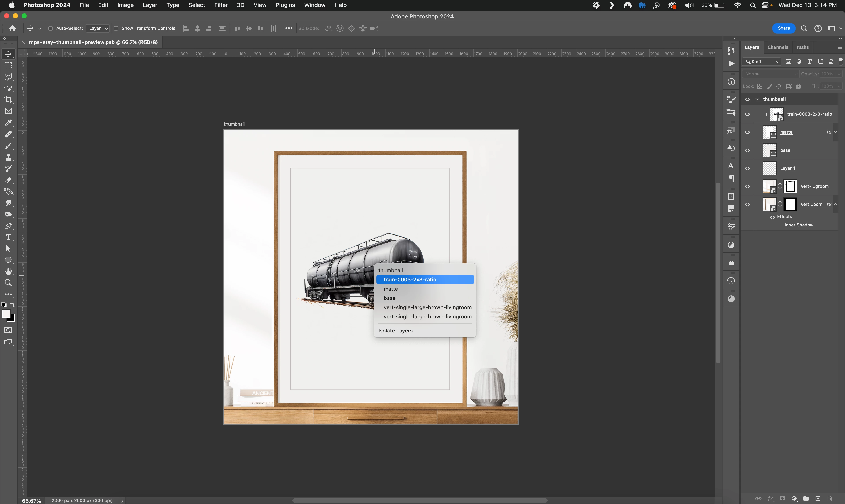Screen dimensions: 845x504
Task: Switch to the Channels tab
Action: 777,47
